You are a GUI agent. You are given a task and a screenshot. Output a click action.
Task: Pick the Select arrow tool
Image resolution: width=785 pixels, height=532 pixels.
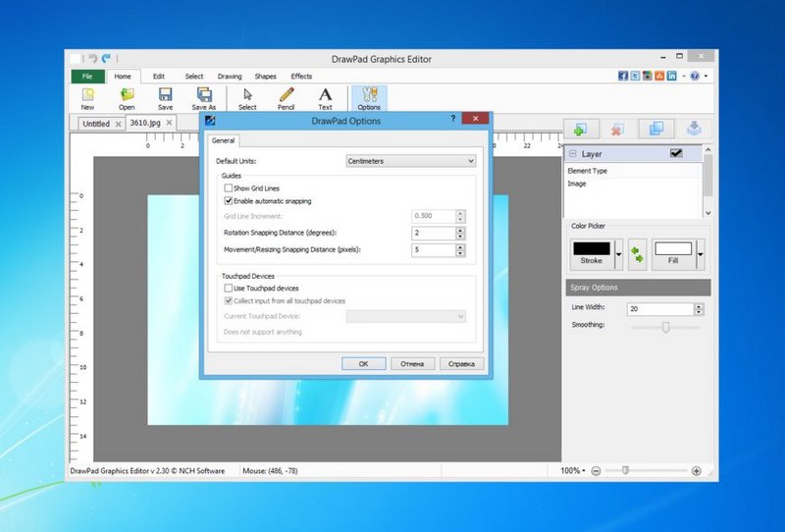(247, 98)
